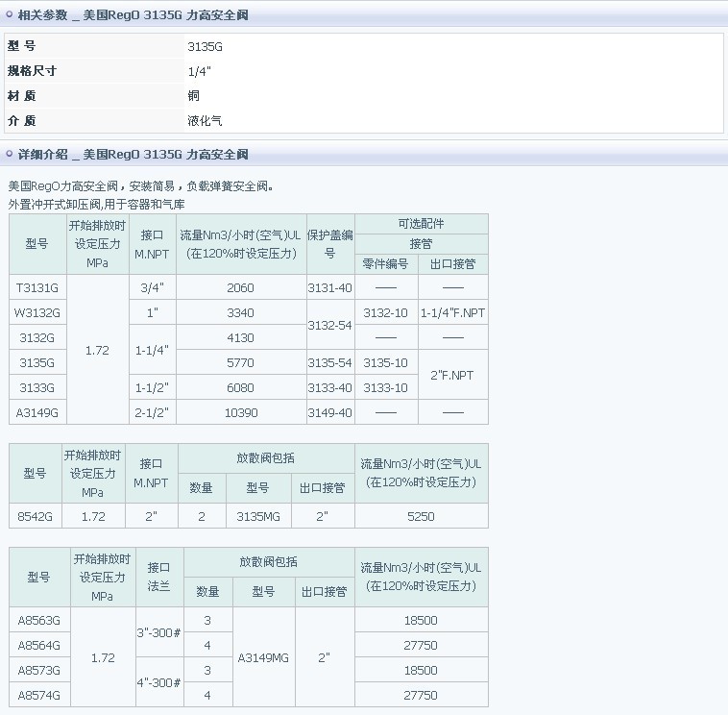Click flange cell 4"-300#

pyautogui.click(x=159, y=682)
